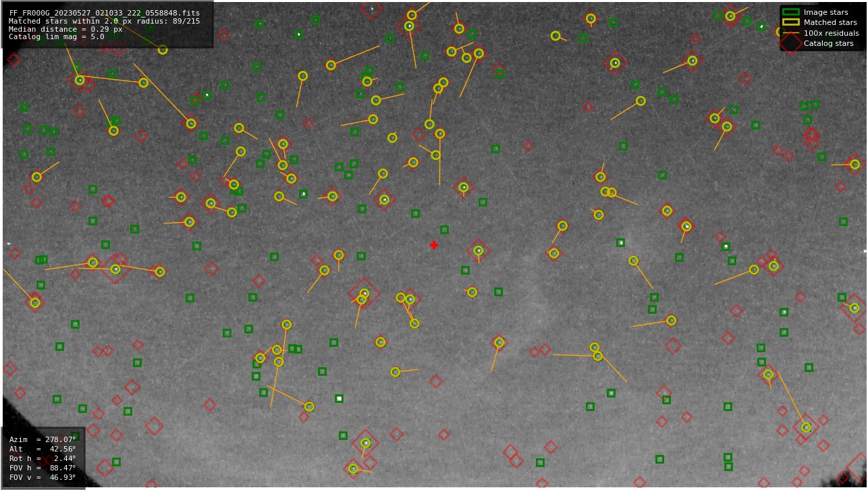Select the '100x residuals' legend label
This screenshot has height=490, width=868.
tap(832, 33)
